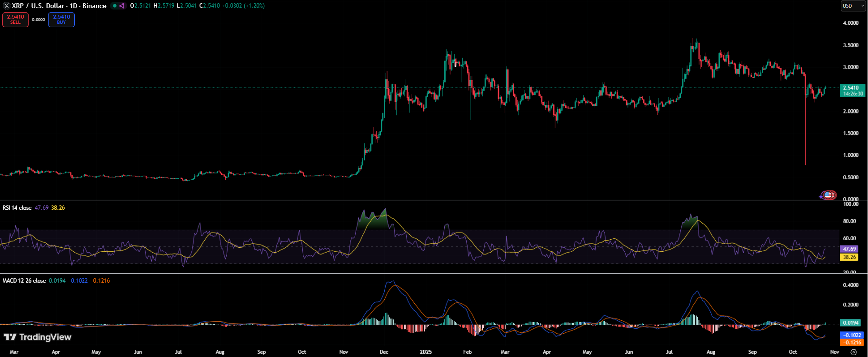Click the green MACD histogram tag 0.0194
868x357 pixels.
(850, 323)
